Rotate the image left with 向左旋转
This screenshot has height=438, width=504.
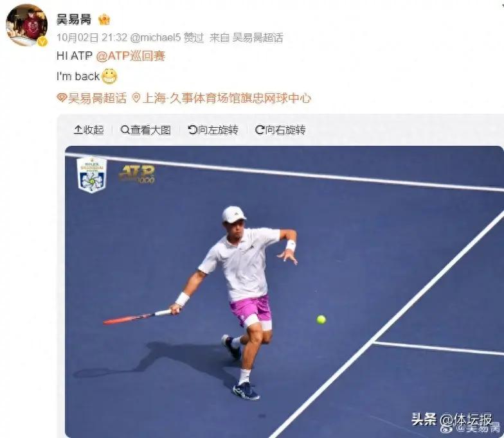point(213,130)
